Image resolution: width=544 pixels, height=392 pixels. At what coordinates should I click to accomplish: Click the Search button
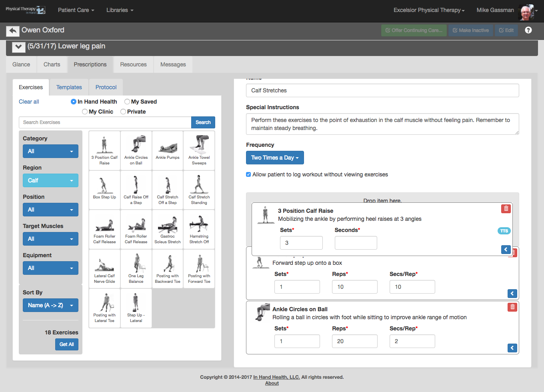(x=203, y=122)
